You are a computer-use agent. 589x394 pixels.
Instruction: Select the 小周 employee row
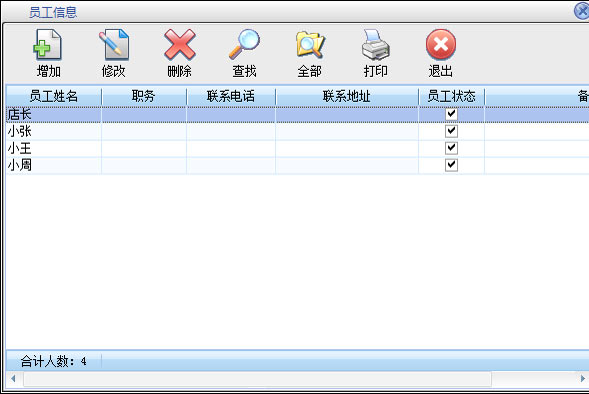pos(298,165)
